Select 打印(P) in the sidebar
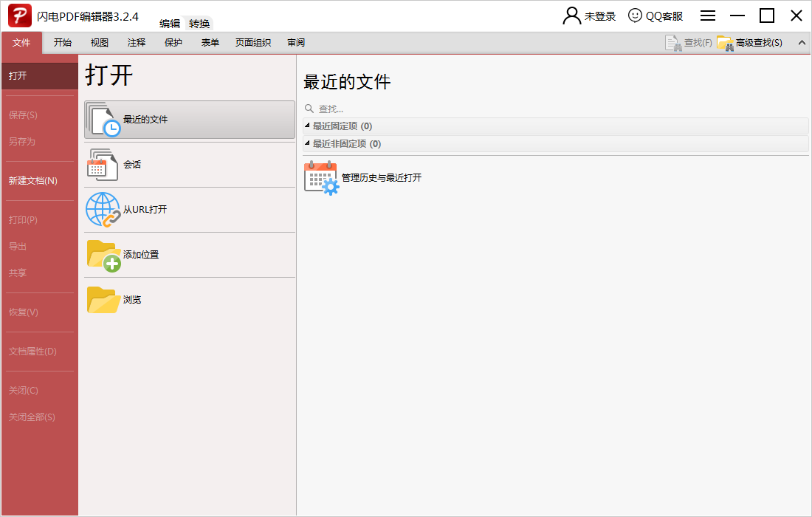812x517 pixels. [x=26, y=220]
